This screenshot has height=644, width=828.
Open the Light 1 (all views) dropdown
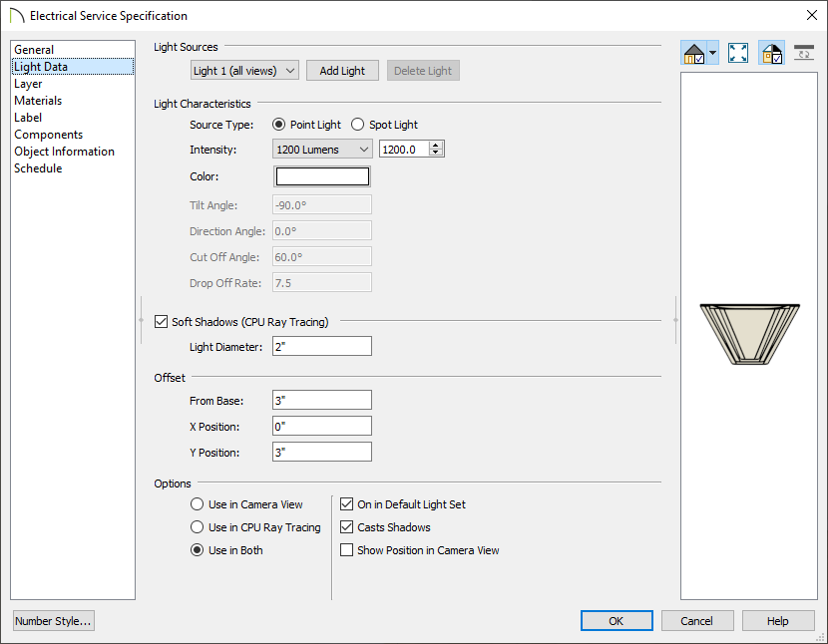(244, 71)
